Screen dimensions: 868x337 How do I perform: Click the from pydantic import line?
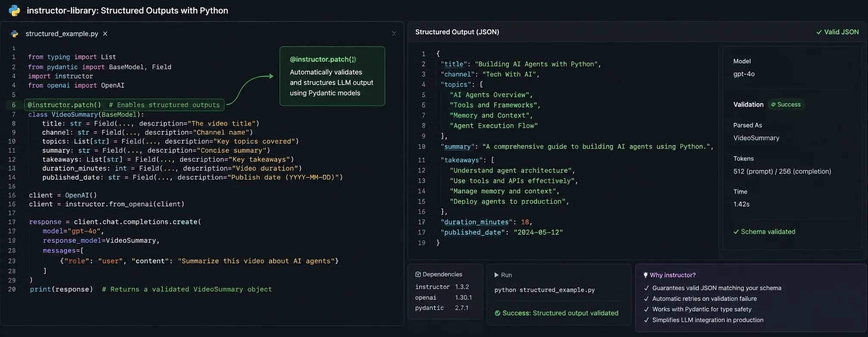[100, 67]
